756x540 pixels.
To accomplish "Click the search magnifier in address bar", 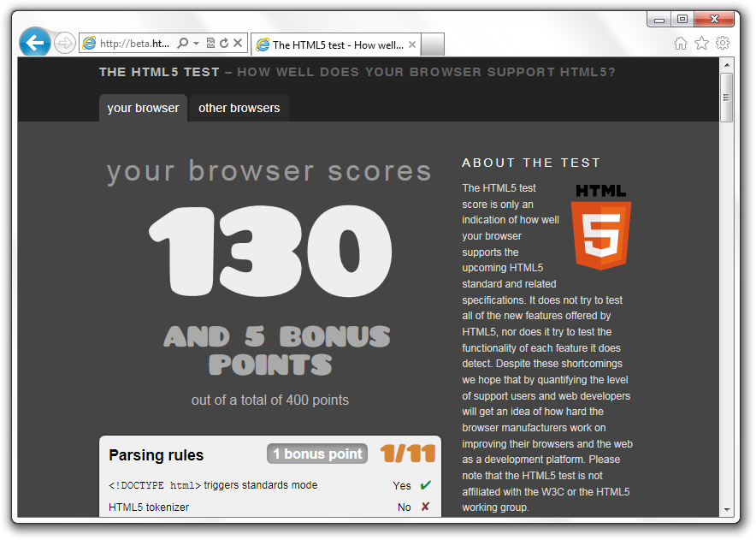I will [182, 44].
